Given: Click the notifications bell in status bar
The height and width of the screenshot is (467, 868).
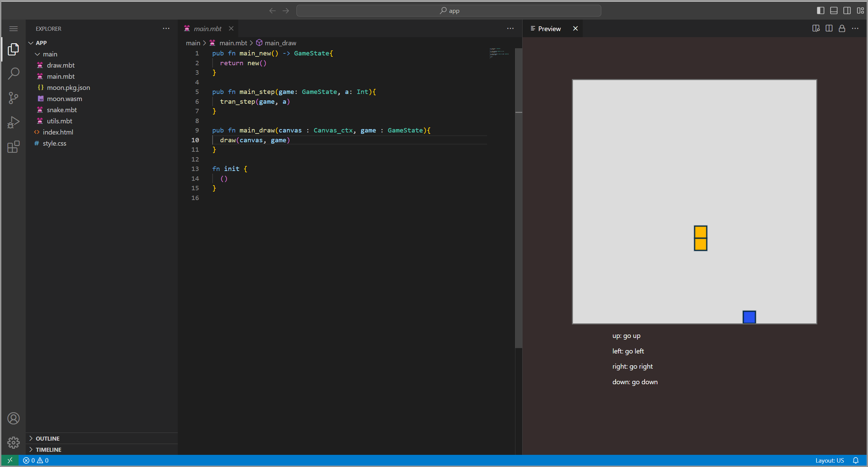Looking at the screenshot, I should (x=855, y=460).
